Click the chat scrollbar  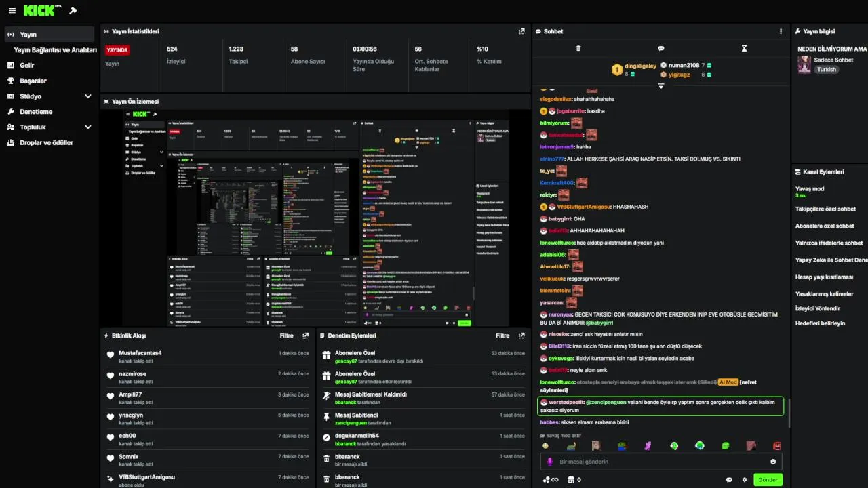(x=788, y=412)
